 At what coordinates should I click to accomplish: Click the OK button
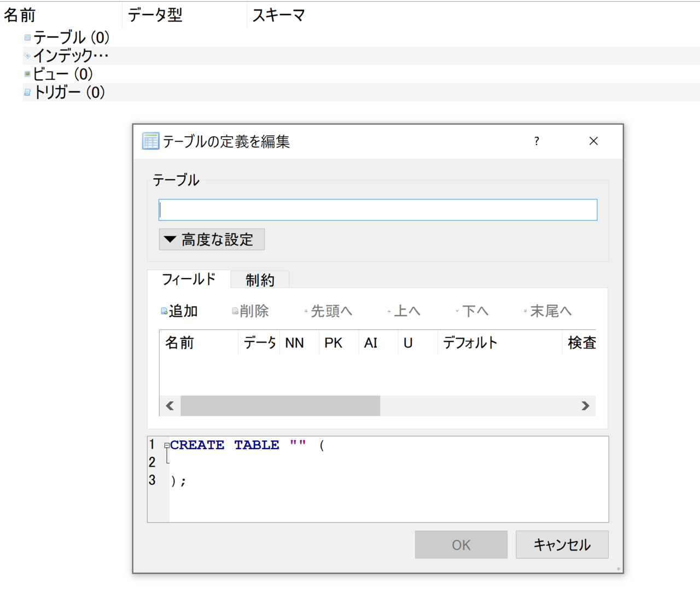(461, 545)
